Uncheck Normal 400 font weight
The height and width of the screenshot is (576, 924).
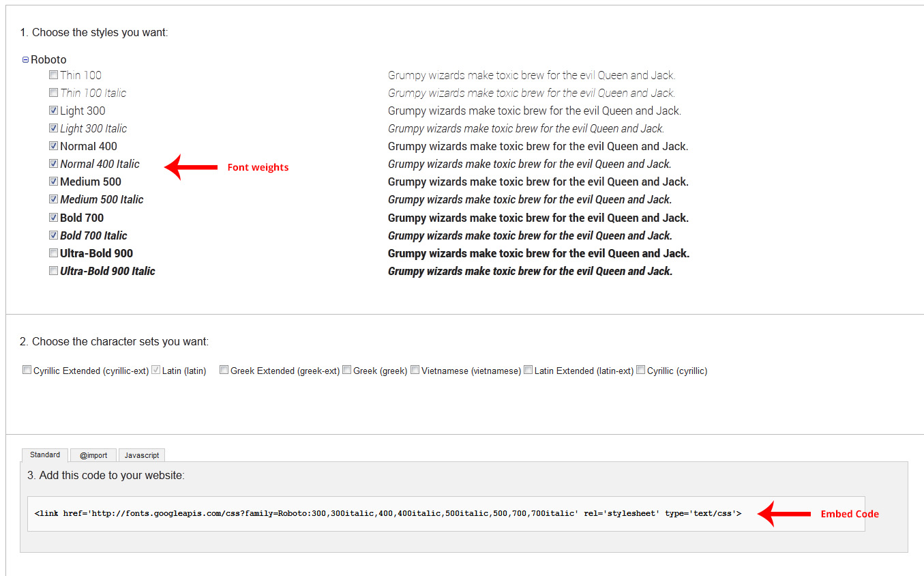tap(53, 146)
